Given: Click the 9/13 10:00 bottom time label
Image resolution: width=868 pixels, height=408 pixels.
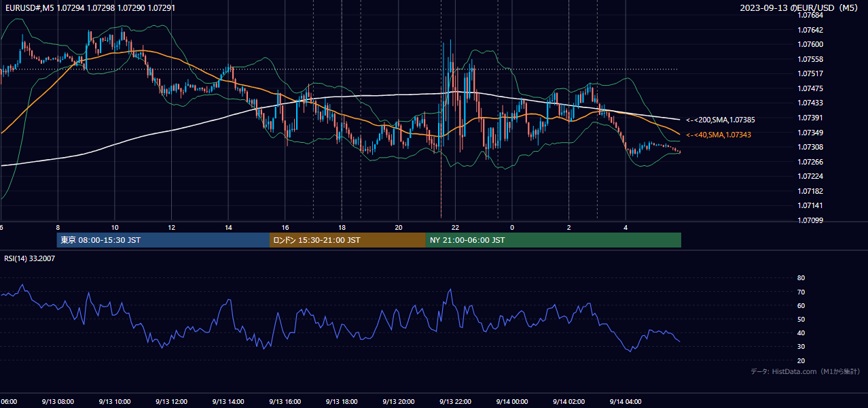Looking at the screenshot, I should pos(115,401).
